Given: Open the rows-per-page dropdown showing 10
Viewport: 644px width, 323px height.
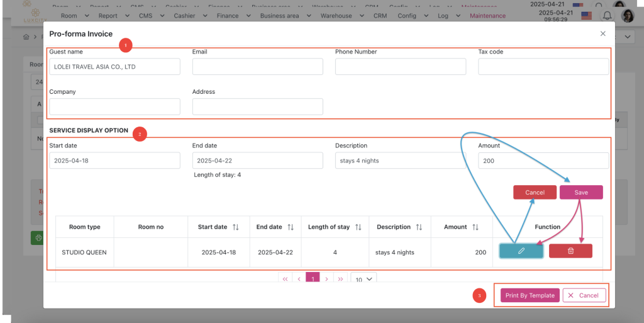Looking at the screenshot, I should 363,278.
